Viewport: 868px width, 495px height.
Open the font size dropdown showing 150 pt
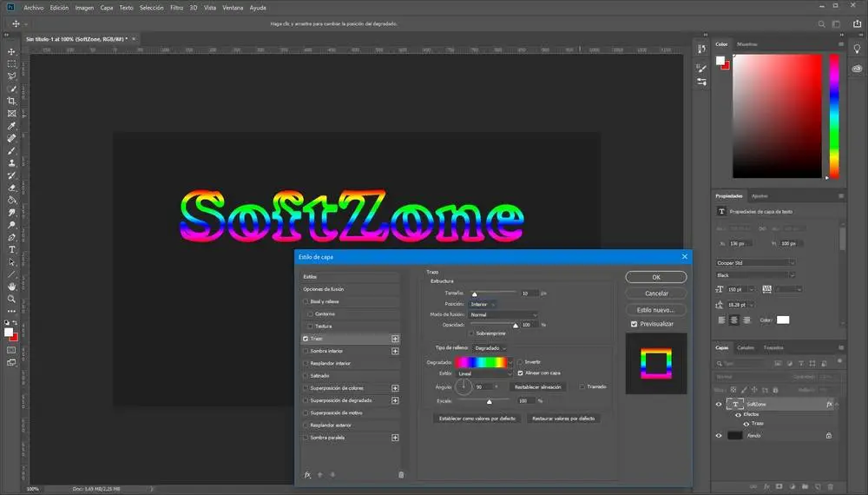[751, 289]
